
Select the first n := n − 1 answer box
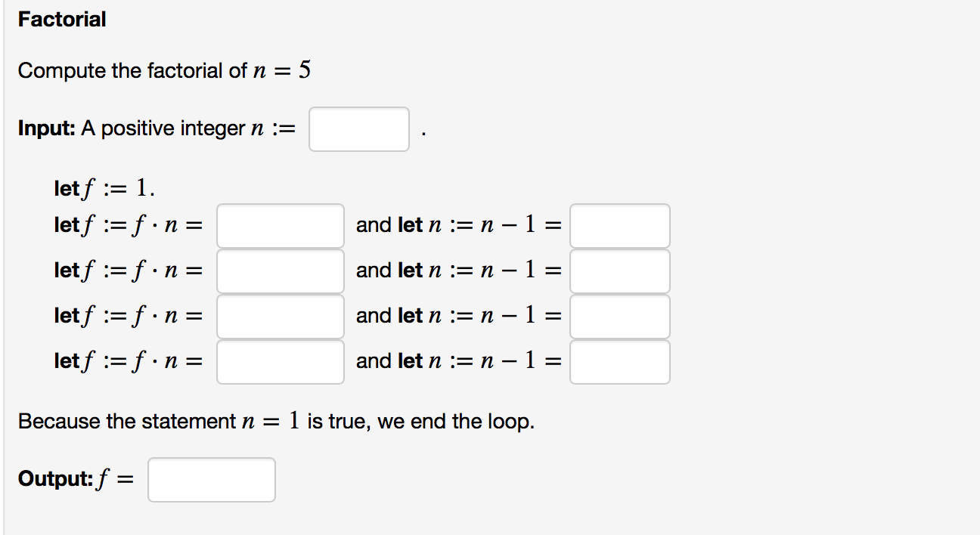(619, 225)
